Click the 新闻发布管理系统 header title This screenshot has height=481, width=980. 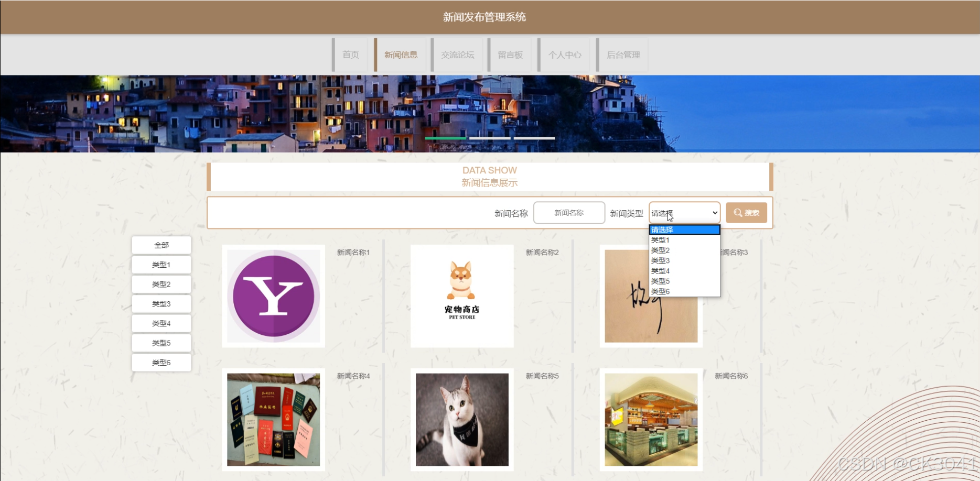click(x=484, y=17)
